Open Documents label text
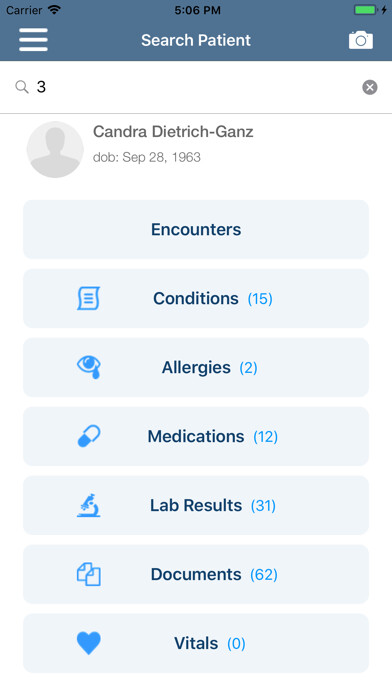The image size is (392, 696). [x=196, y=574]
